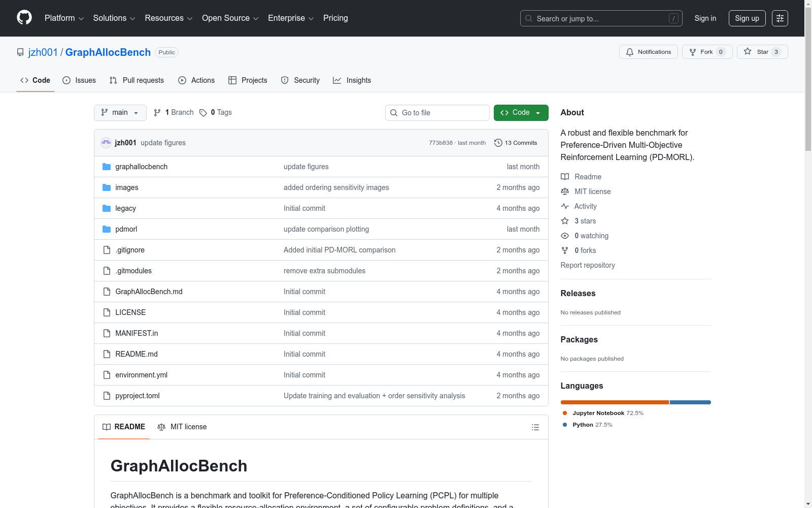This screenshot has width=812, height=508.
Task: Click the star icon to star repository
Action: point(748,51)
